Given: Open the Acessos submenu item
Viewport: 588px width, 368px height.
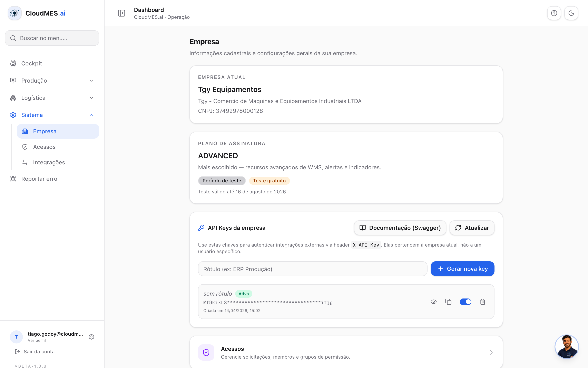Looking at the screenshot, I should tap(58, 147).
